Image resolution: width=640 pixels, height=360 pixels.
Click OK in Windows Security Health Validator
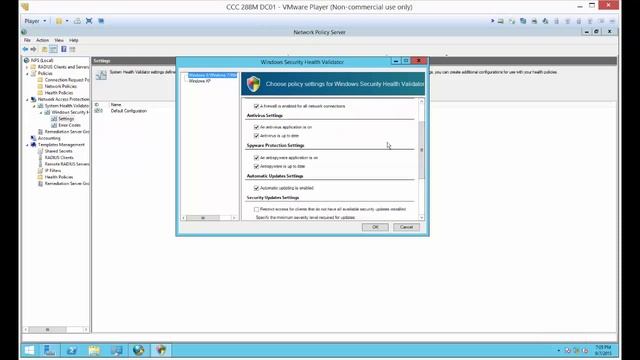tap(375, 227)
